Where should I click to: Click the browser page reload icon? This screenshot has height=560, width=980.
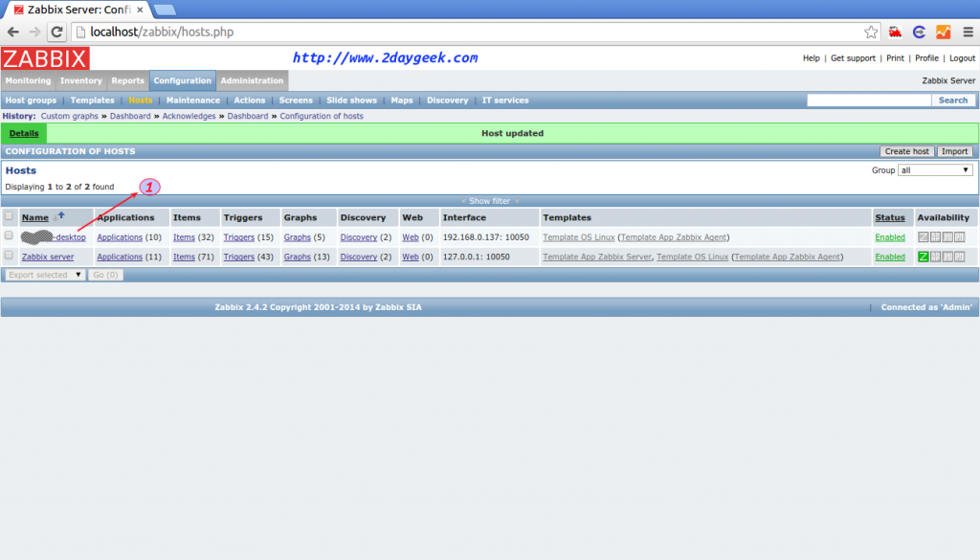[x=56, y=31]
